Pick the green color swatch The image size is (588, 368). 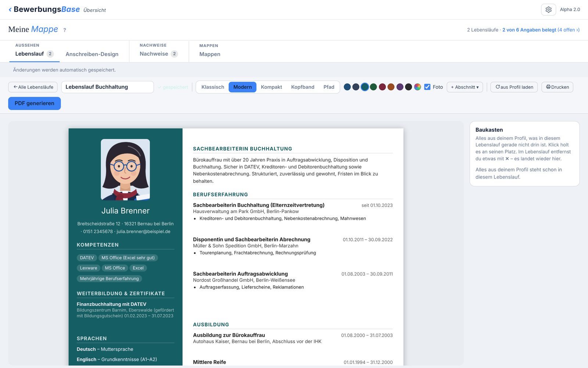(x=373, y=87)
